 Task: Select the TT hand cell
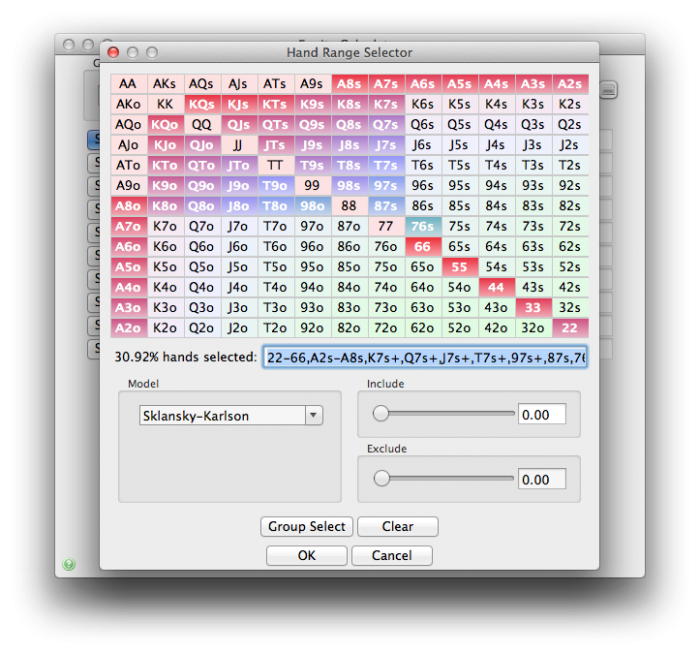coord(276,165)
